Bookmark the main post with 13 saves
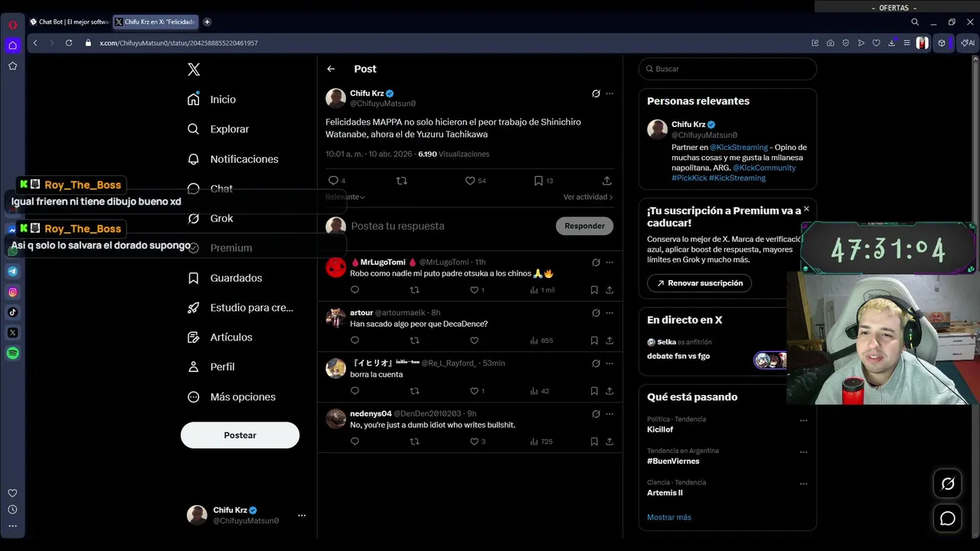980x551 pixels. (x=538, y=181)
